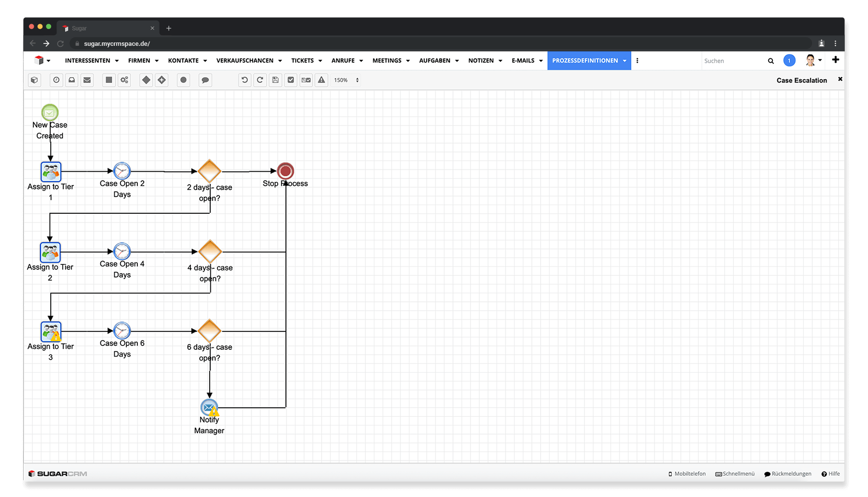
Task: Save the process with the floppy disk icon
Action: click(x=275, y=80)
